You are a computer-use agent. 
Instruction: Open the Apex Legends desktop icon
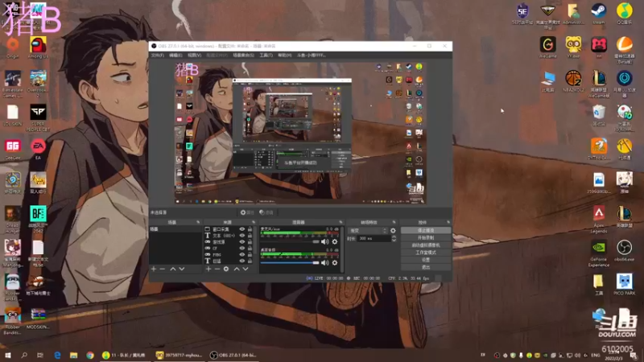click(599, 219)
